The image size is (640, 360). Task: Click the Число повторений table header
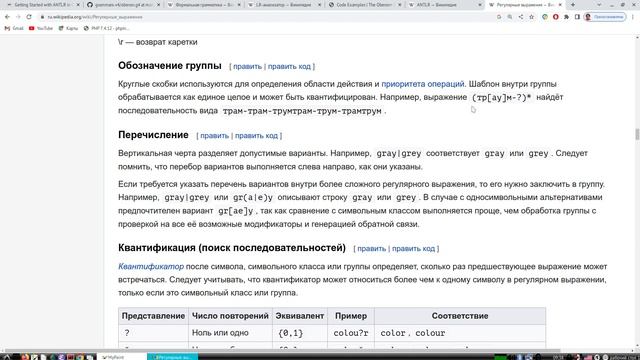[230, 316]
